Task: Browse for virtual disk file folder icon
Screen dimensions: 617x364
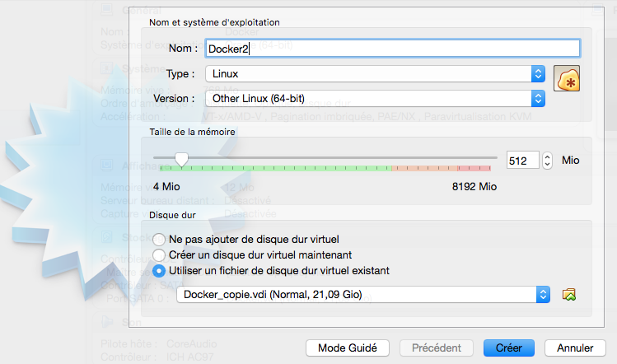Action: [569, 294]
